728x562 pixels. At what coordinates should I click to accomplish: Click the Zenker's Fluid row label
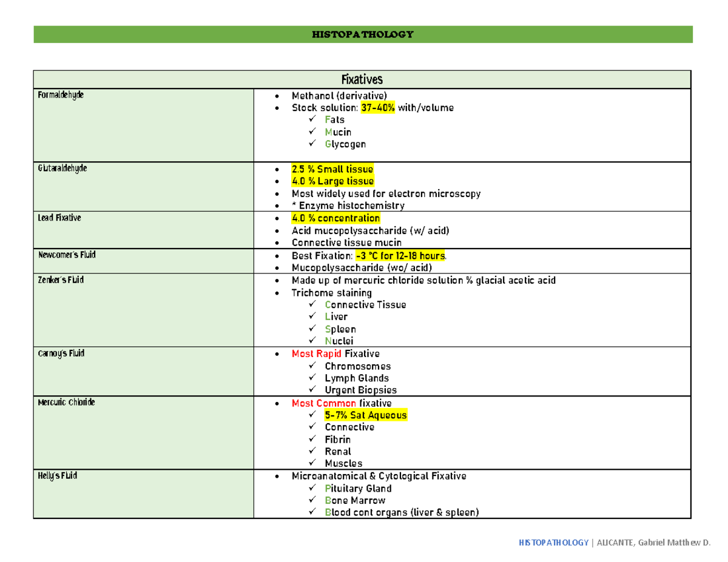click(59, 280)
